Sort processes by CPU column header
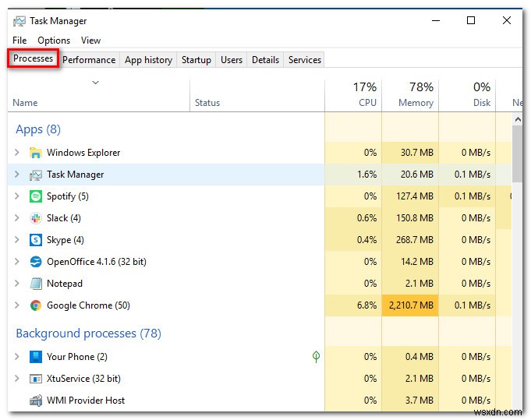This screenshot has width=531, height=420. tap(353, 96)
